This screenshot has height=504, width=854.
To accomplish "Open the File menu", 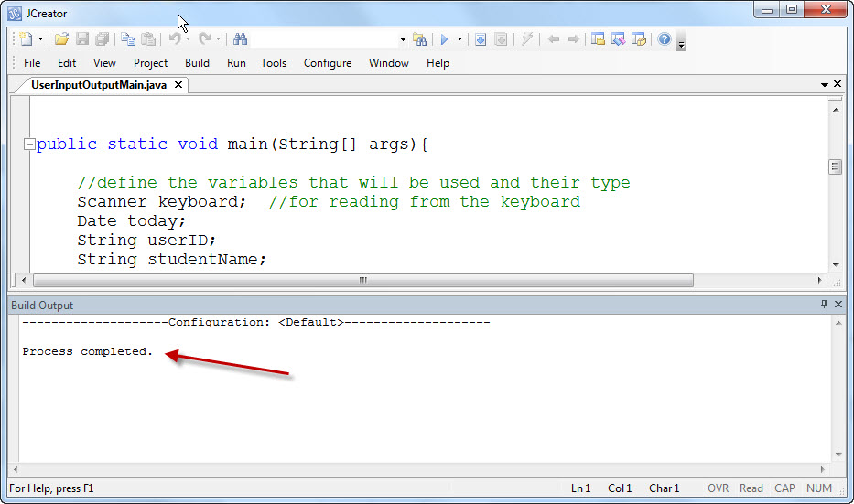I will [32, 63].
